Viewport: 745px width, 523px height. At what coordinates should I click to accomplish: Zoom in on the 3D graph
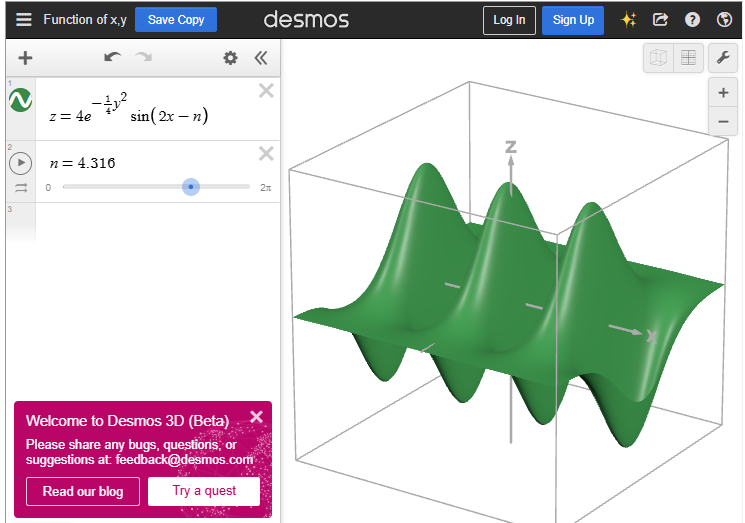point(723,93)
